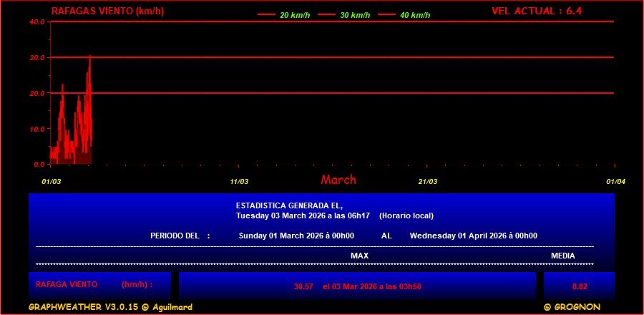Click the MAX column header
This screenshot has height=315, width=644.
click(359, 256)
